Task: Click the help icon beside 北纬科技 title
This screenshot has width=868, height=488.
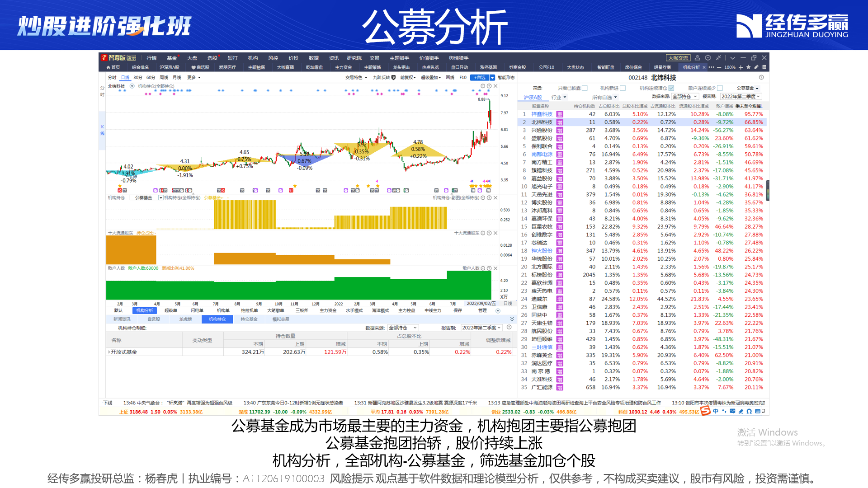Action: tap(761, 77)
